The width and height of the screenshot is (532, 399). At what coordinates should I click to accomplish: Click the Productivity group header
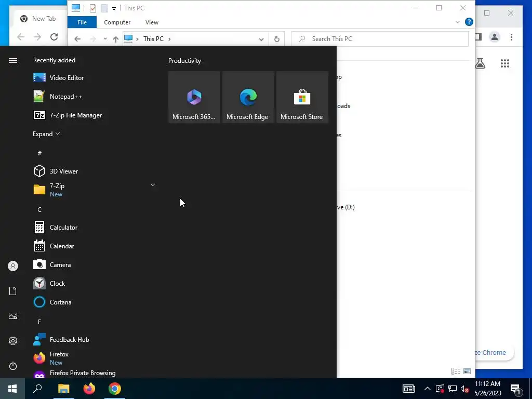pos(184,61)
